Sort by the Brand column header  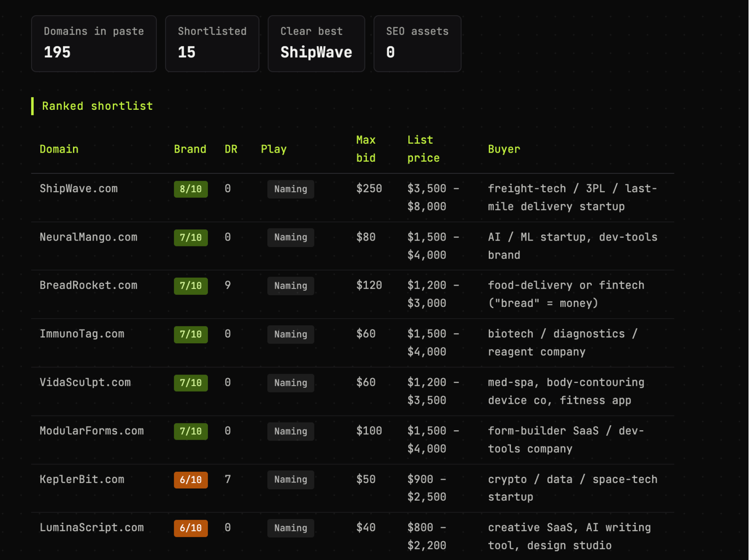point(190,149)
